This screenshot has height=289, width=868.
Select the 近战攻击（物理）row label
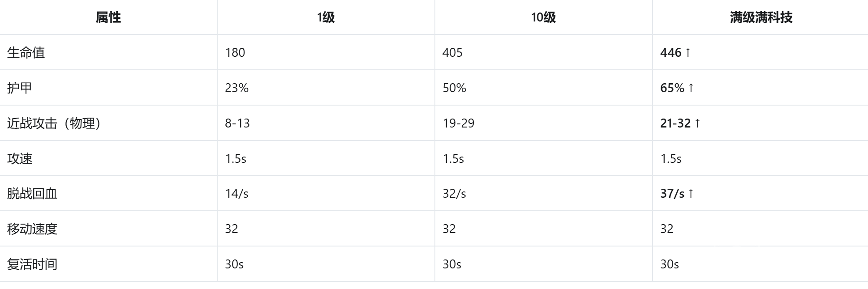coord(54,123)
